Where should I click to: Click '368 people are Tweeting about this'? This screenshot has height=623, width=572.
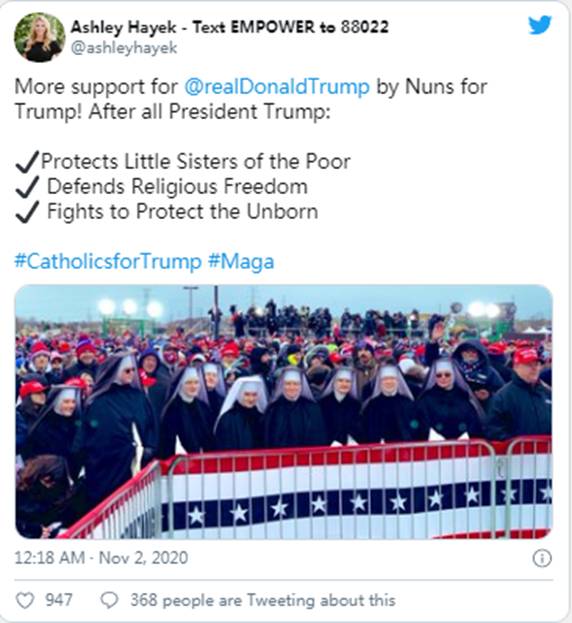263,600
